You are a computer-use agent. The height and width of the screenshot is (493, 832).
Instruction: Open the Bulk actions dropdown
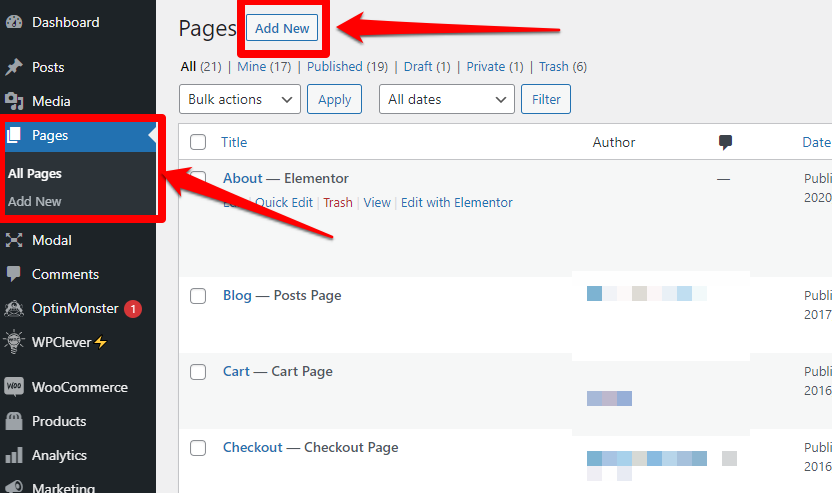[x=239, y=99]
